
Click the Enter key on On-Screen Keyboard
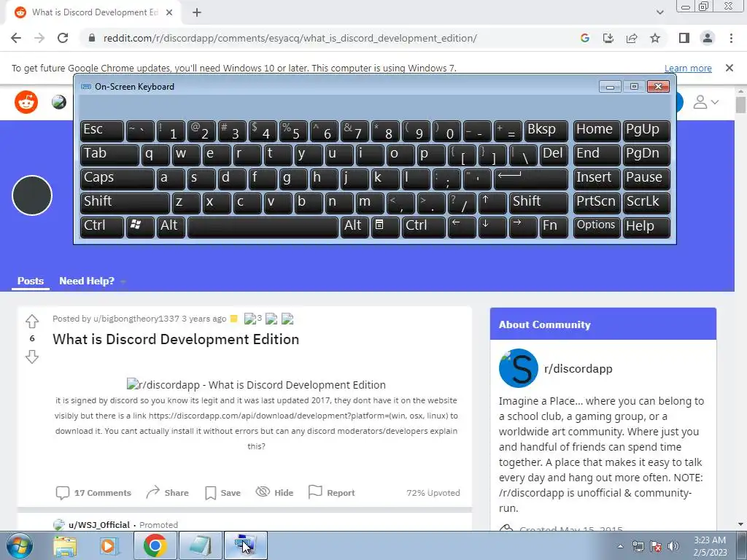pos(531,179)
